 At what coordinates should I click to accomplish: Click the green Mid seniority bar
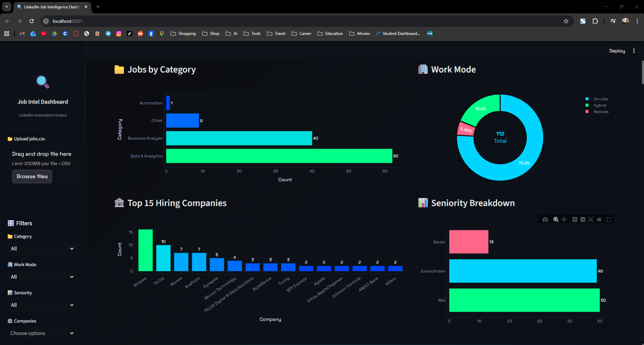(524, 300)
